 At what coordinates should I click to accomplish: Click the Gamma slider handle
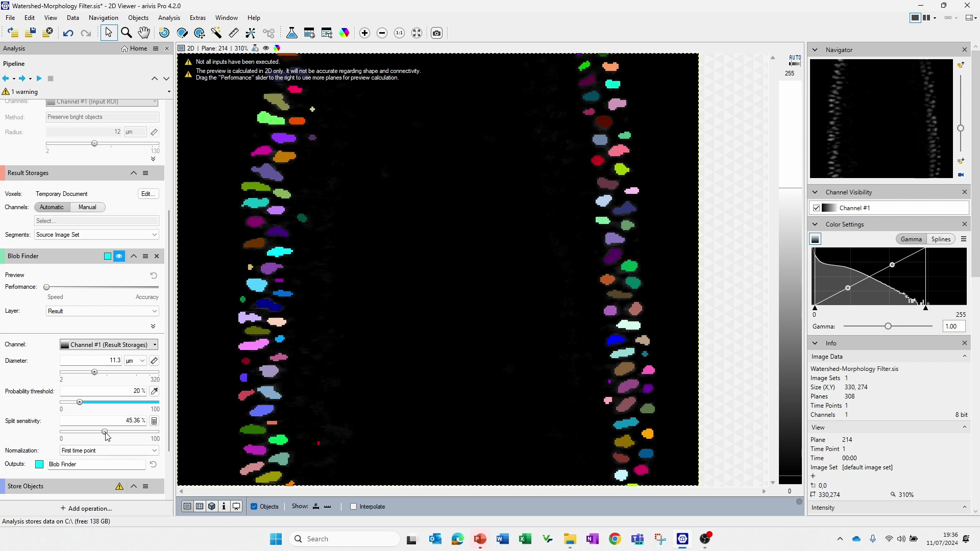[x=888, y=325]
